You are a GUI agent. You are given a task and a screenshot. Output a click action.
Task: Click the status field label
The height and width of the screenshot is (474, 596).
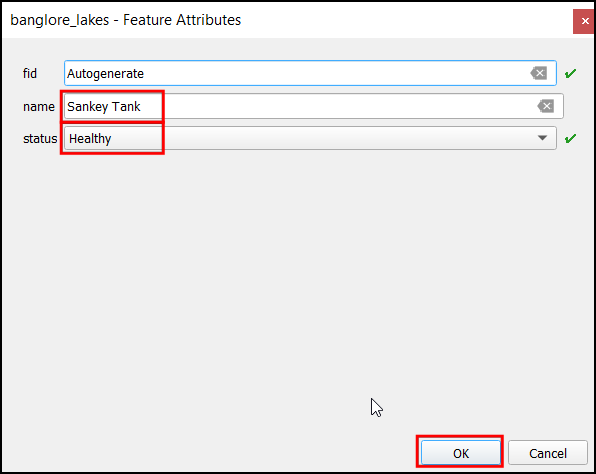point(40,139)
